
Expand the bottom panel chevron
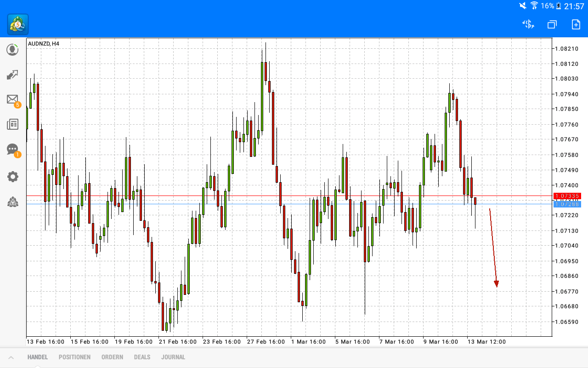tap(11, 356)
